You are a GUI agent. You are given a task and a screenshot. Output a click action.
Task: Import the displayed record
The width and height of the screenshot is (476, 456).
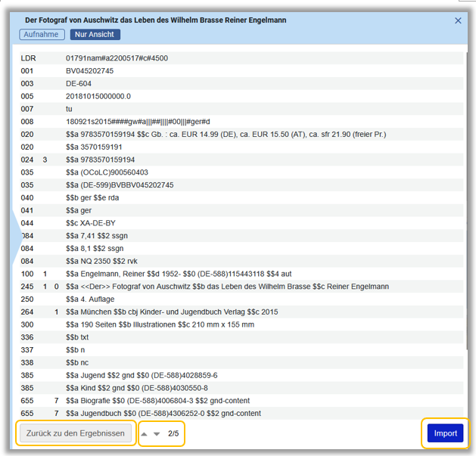click(x=445, y=433)
